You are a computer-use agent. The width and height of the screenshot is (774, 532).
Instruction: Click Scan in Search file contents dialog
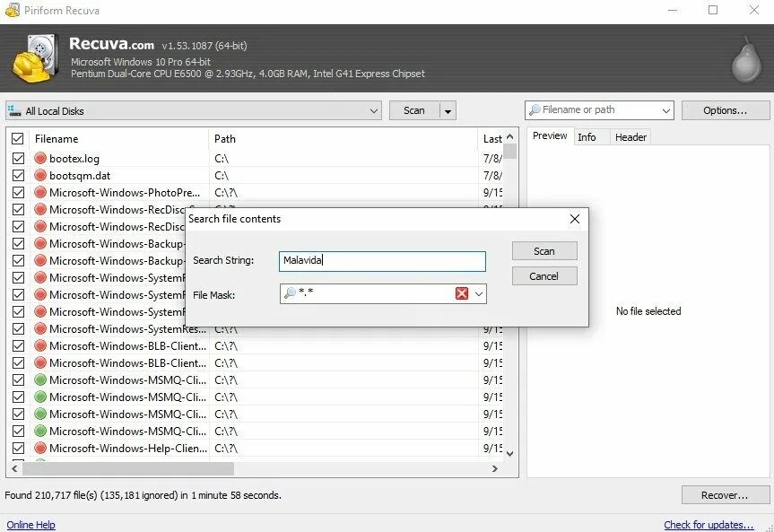[x=544, y=251]
